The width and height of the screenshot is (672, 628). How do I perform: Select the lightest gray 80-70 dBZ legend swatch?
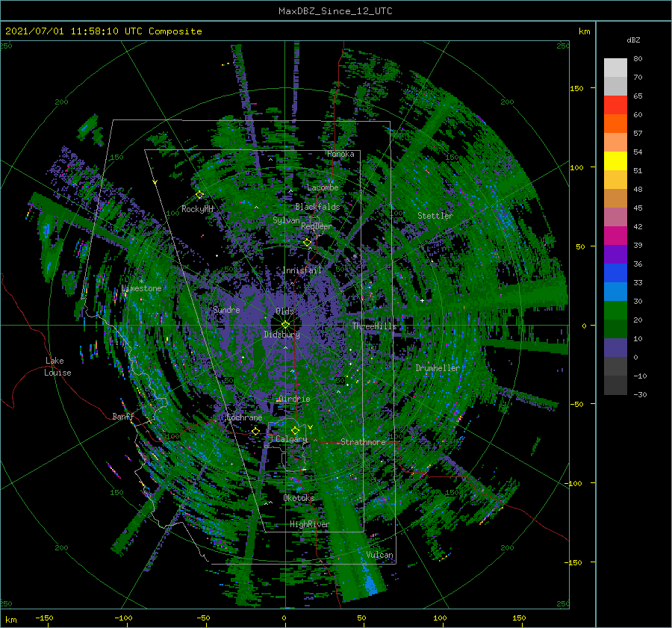coord(615,68)
